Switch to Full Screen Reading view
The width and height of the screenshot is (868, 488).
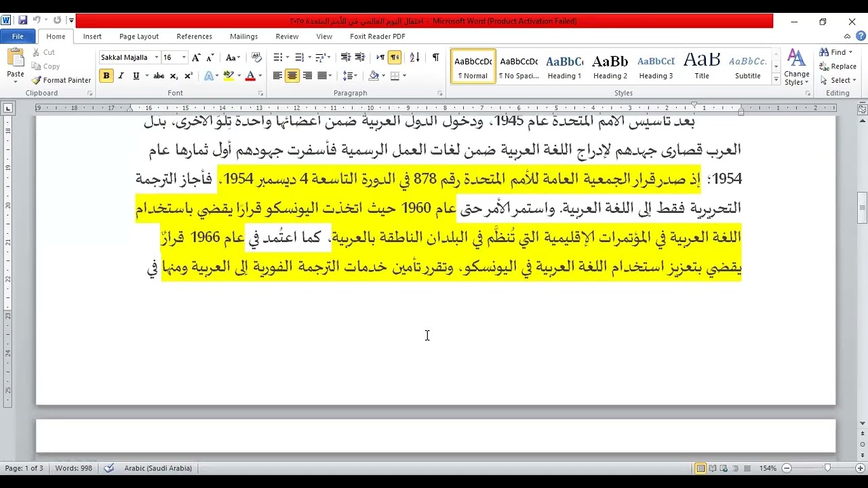pos(713,468)
